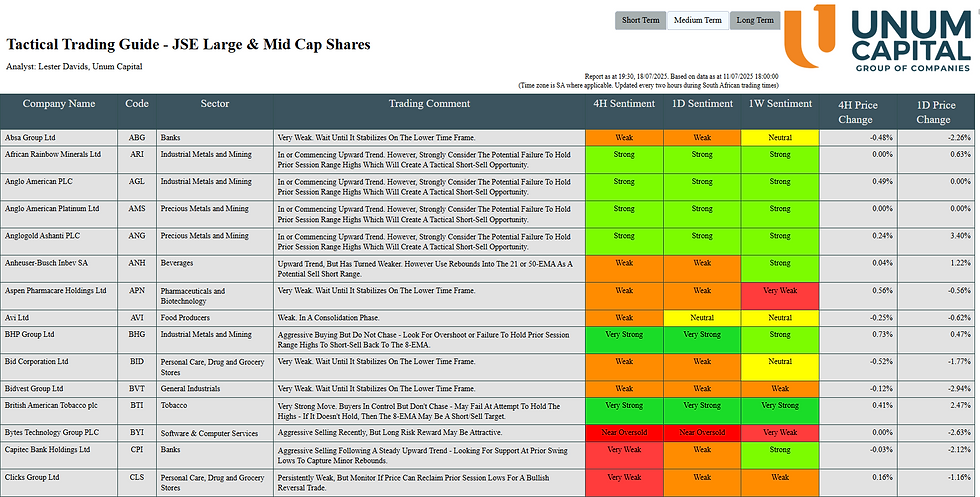Open the Long Term tab
This screenshot has height=497, width=980.
[755, 20]
